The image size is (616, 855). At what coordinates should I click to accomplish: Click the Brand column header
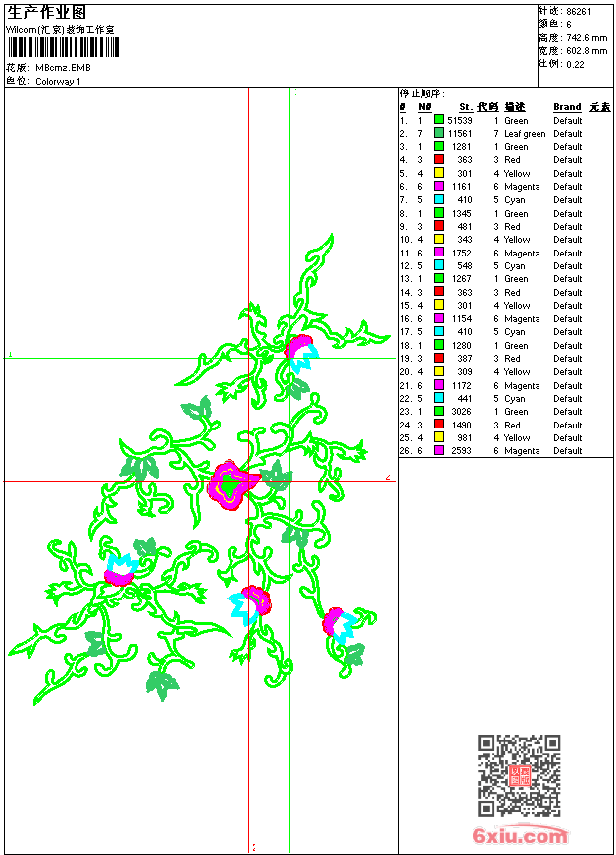tap(567, 107)
